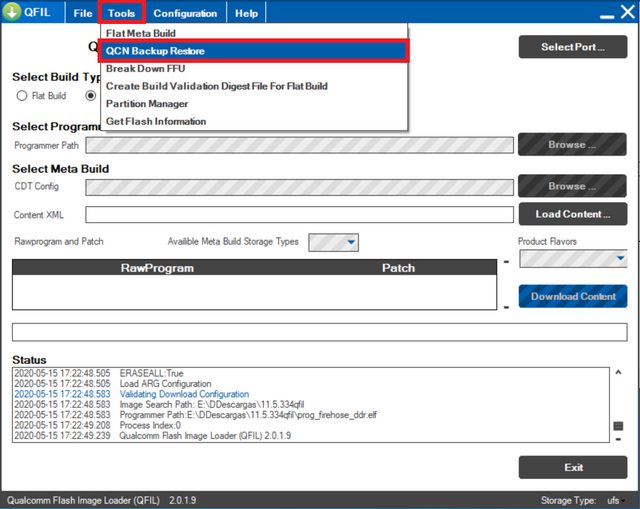Click the Content XML input field
The width and height of the screenshot is (640, 509).
tap(299, 215)
